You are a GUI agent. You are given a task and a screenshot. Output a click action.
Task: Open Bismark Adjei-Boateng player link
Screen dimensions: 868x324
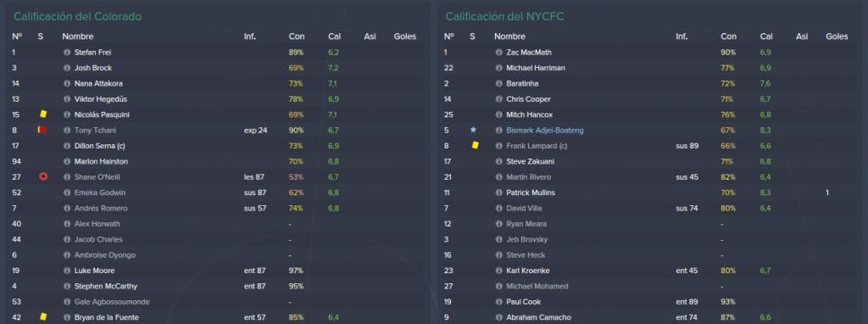tap(545, 131)
